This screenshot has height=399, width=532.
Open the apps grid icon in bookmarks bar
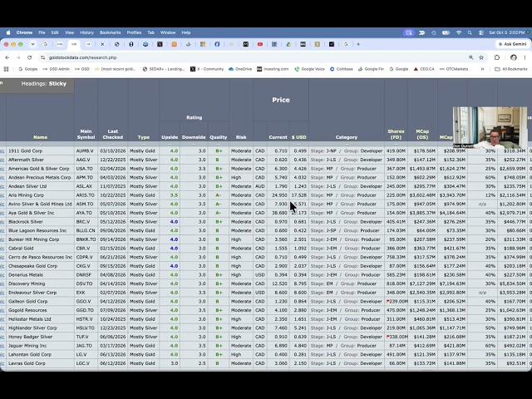(6, 69)
